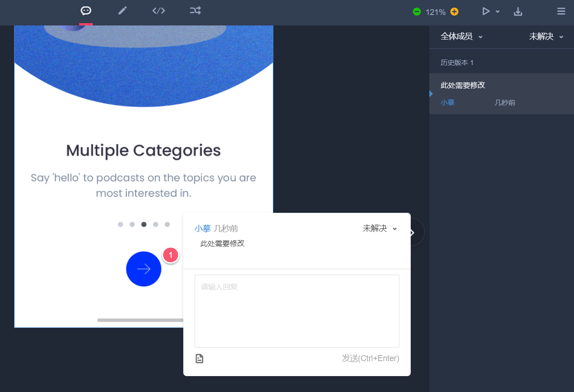Screen dimensions: 574x392
Task: Click blue arrow next button in mockup
Action: click(144, 269)
